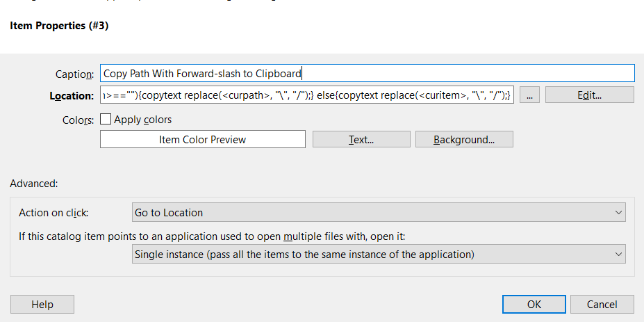Enable the Apply colors checkbox
Viewport: 644px width, 322px height.
click(x=106, y=120)
